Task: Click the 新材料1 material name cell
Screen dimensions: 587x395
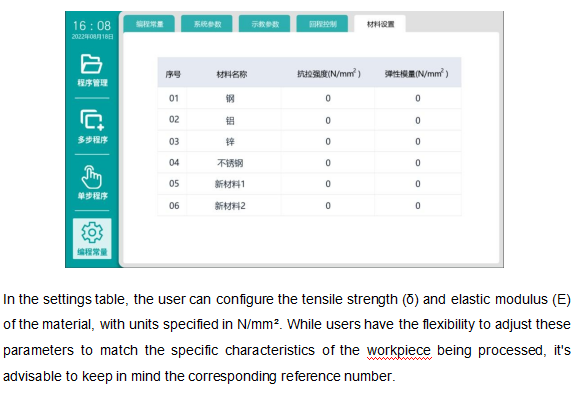Action: tap(230, 184)
